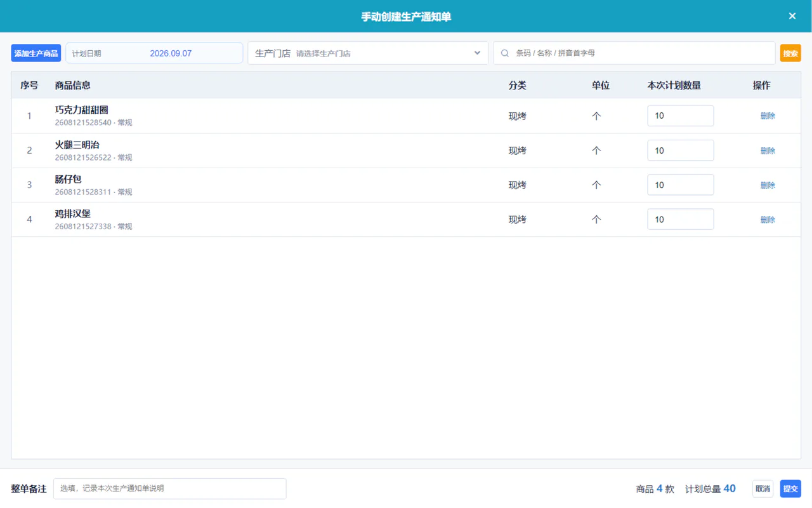Viewport: 812px width, 508px height.
Task: Delete the 肠仔包 row
Action: coord(768,185)
